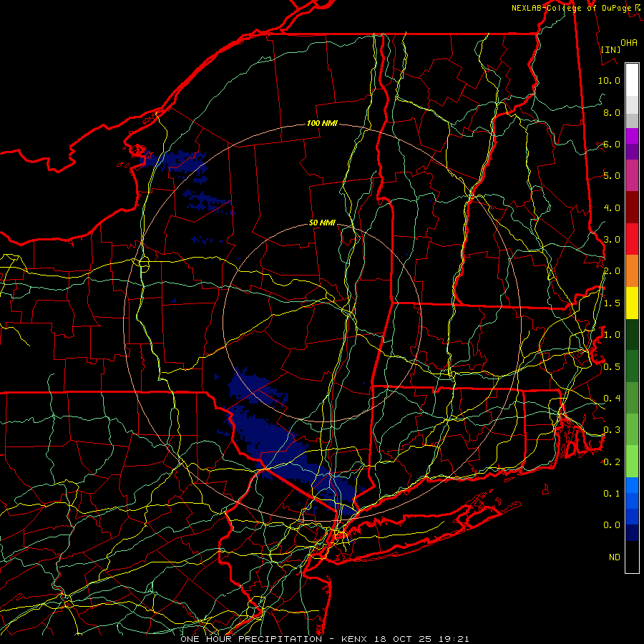
Task: Click the '3.0' scale label
Action: [x=612, y=240]
